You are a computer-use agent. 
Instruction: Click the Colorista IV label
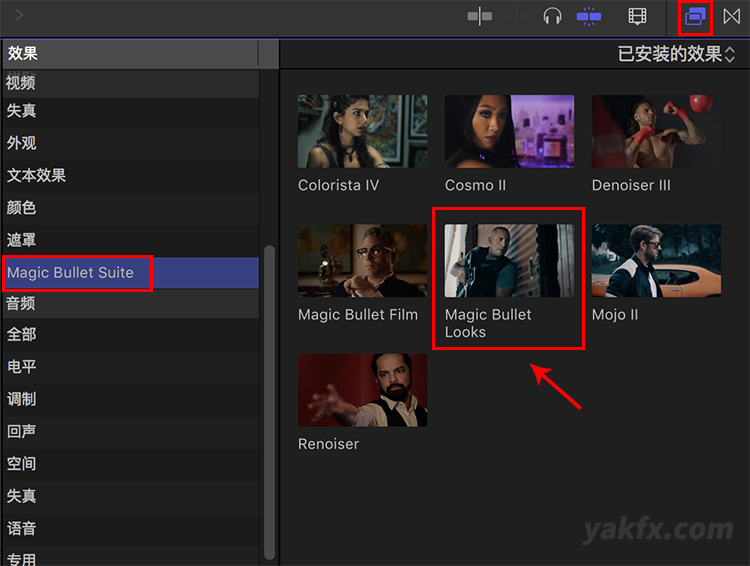(x=338, y=185)
